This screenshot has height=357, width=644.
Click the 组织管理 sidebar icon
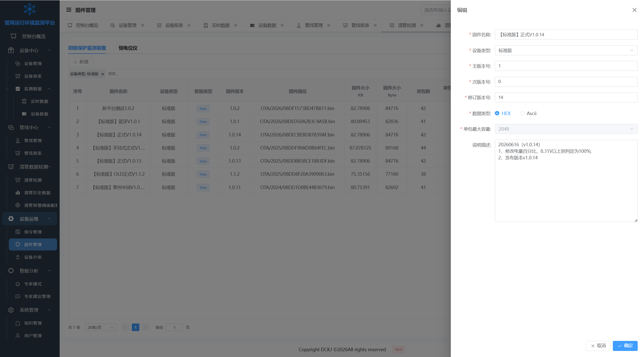(18, 323)
